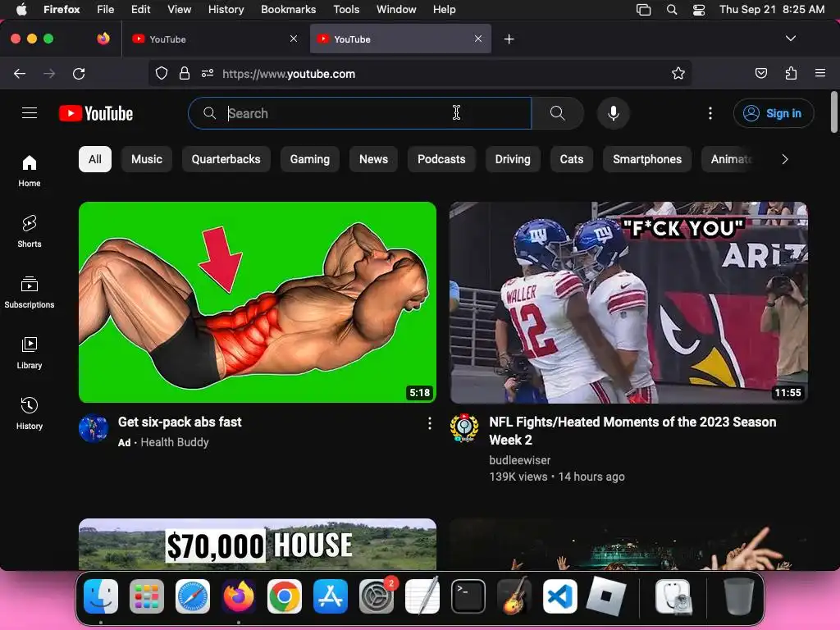Open ad options for six-pack abs video
This screenshot has width=840, height=630.
430,424
